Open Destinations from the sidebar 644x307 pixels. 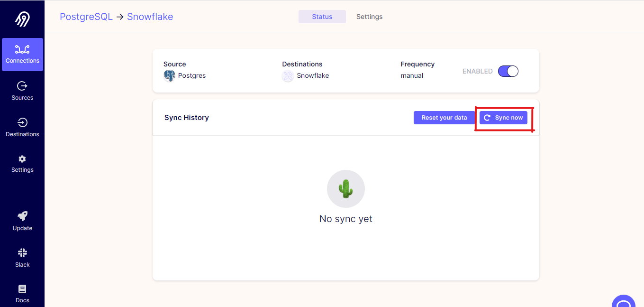coord(22,127)
